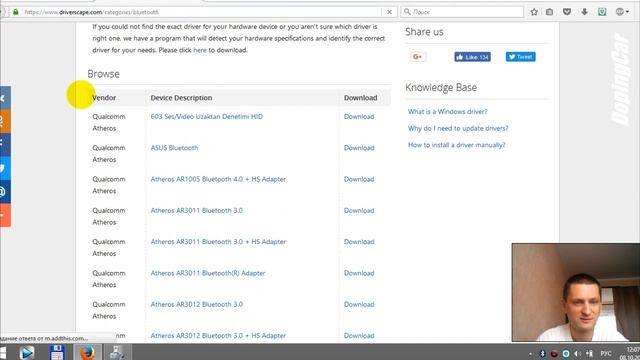Open the bookmarks library icon
This screenshot has width=640, height=360.
pos(549,12)
